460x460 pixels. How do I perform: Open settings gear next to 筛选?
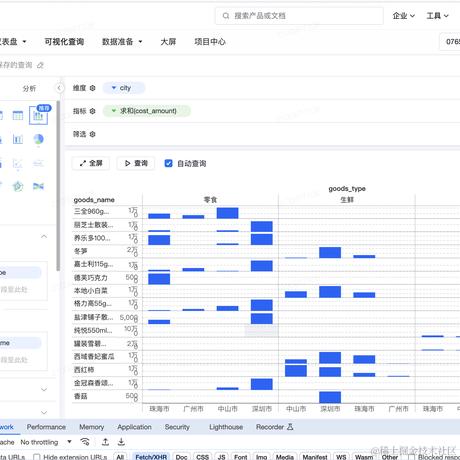tap(92, 134)
